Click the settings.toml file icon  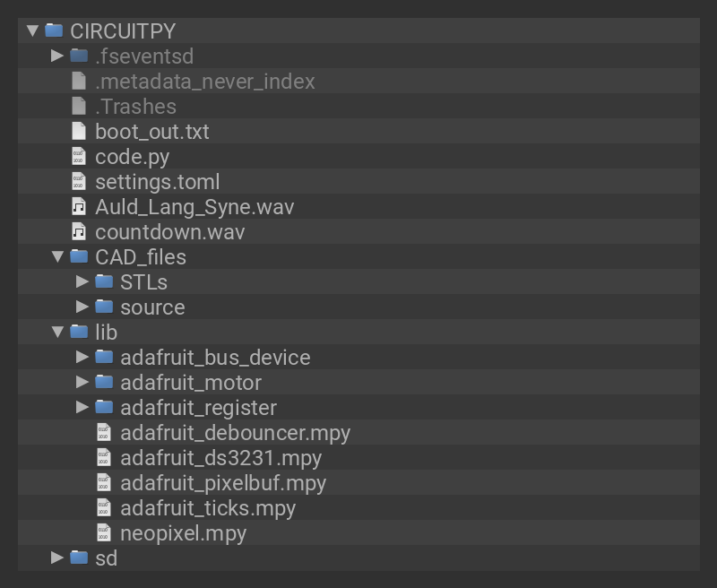point(80,182)
